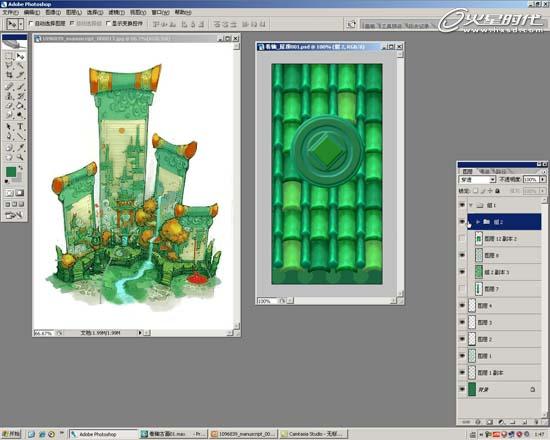Click Jump to ImageReady icon
The image size is (550, 440).
14,215
